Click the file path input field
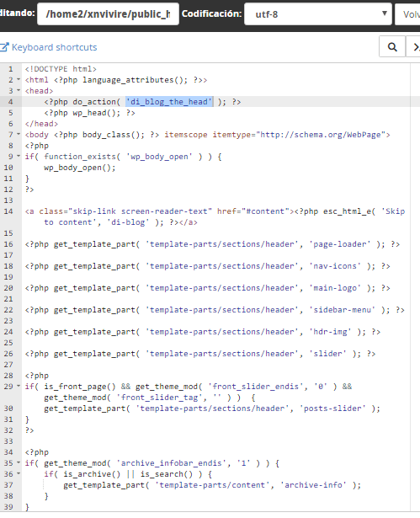The width and height of the screenshot is (420, 518). [x=108, y=14]
